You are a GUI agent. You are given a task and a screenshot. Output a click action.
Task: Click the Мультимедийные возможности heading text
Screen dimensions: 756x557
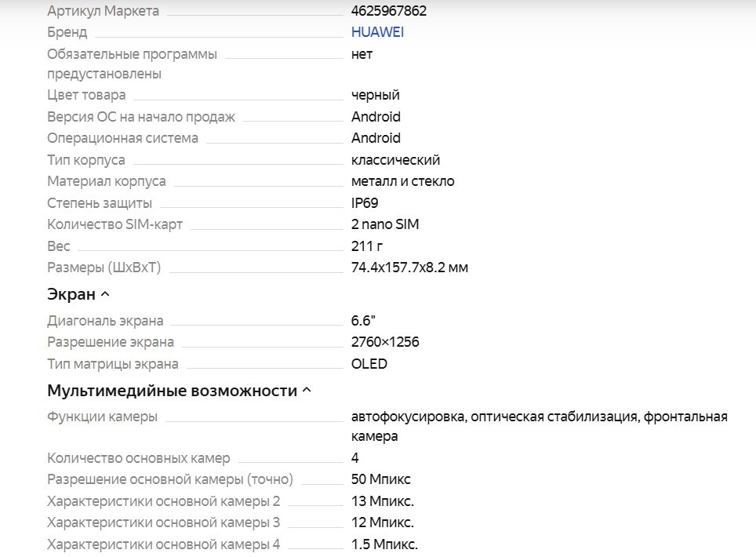click(172, 391)
